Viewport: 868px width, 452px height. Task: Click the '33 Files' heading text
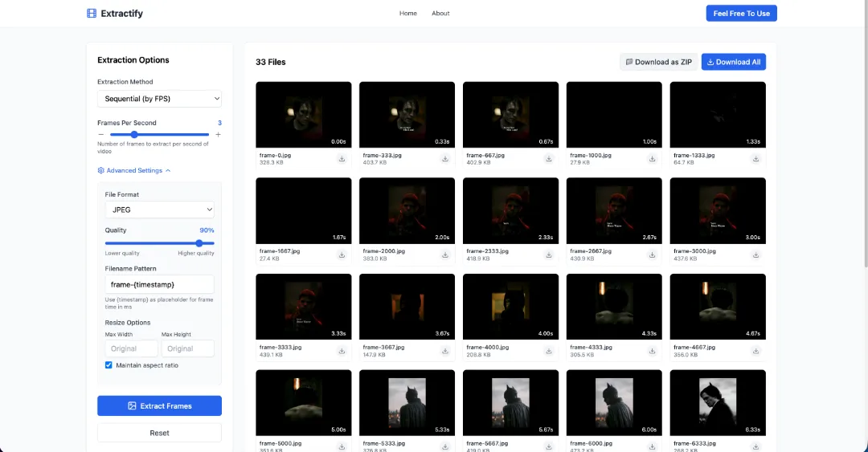pyautogui.click(x=271, y=62)
